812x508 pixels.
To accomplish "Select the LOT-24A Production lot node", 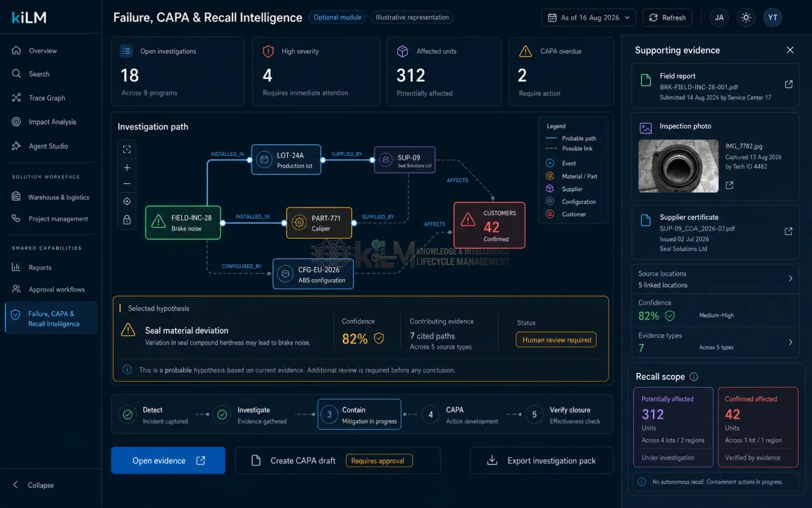I will point(286,160).
